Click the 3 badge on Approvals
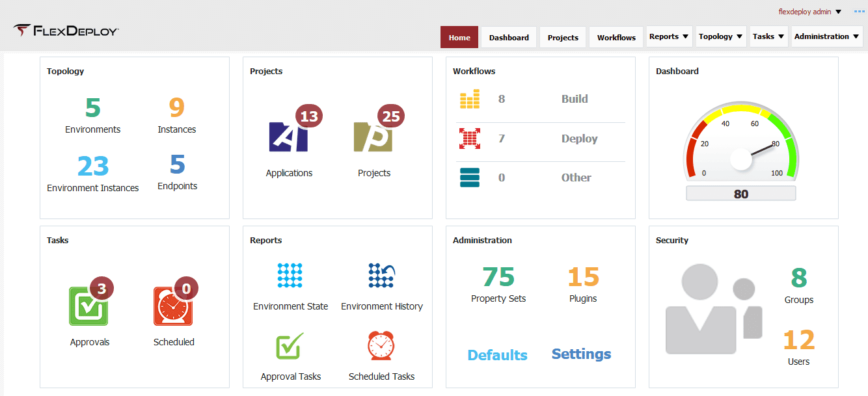The height and width of the screenshot is (396, 868). pos(102,288)
